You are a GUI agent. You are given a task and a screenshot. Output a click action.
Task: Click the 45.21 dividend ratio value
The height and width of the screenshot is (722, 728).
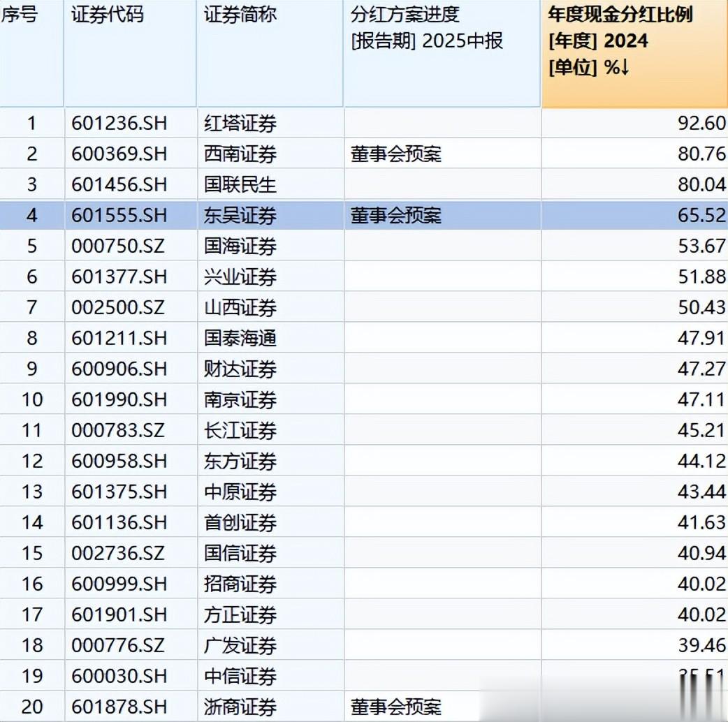tap(701, 430)
